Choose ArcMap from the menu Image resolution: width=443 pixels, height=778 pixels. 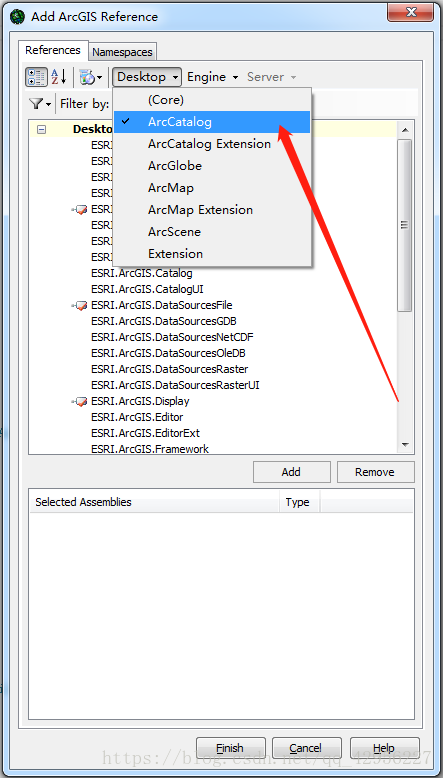pos(212,188)
